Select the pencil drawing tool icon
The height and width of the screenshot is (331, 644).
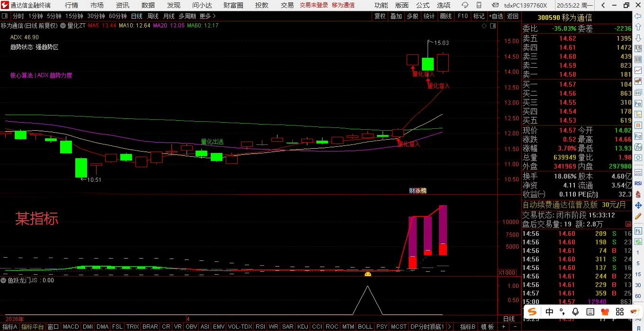[638, 216]
